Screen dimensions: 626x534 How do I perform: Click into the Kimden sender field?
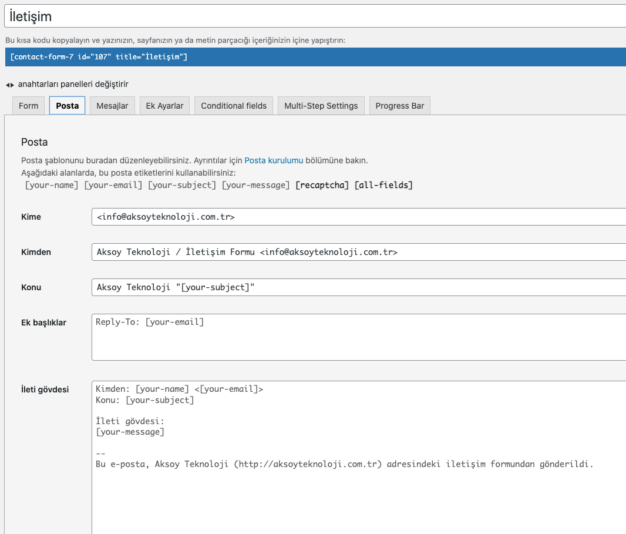point(355,252)
